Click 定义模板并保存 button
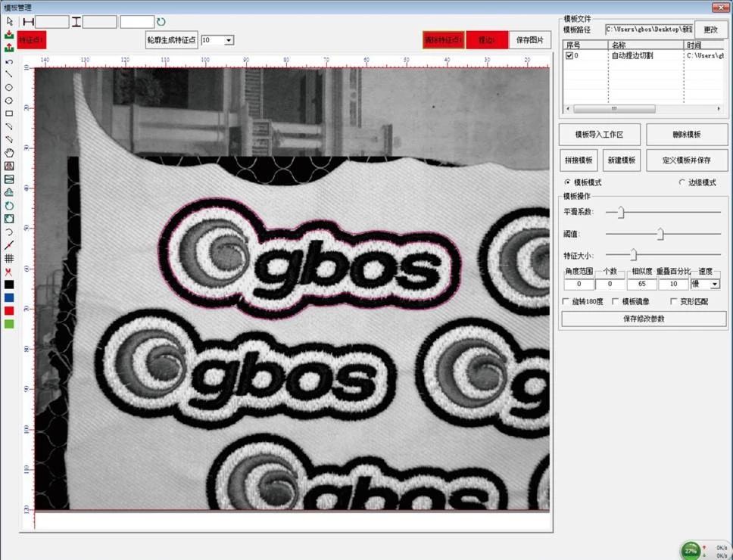Viewport: 733px width, 560px height. coord(687,160)
